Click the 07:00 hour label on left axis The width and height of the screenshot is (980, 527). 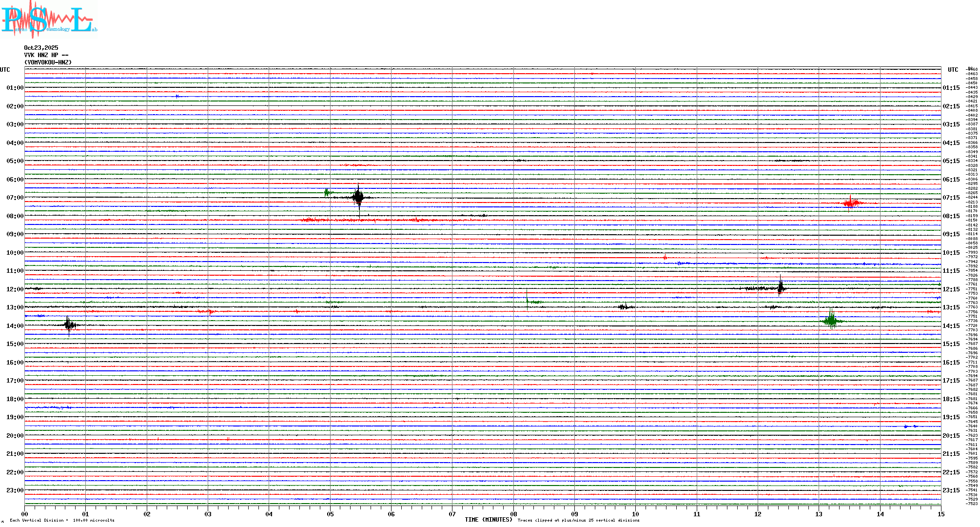15,198
